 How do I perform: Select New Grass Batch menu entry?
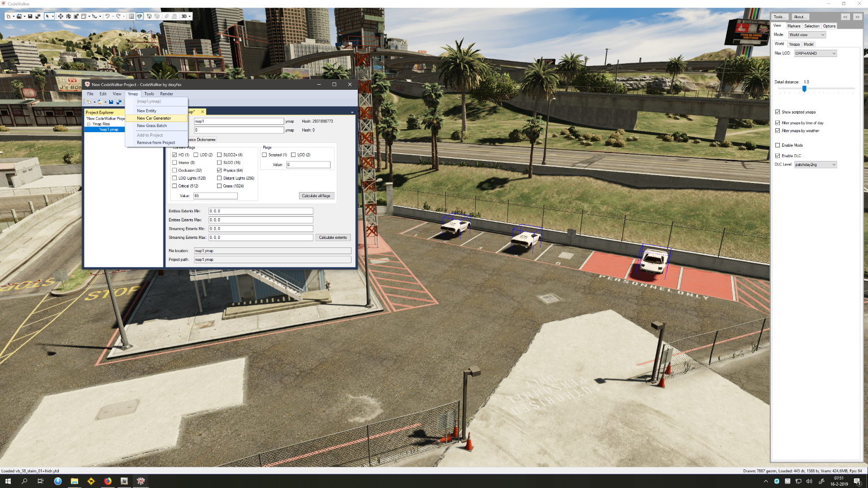tap(156, 126)
